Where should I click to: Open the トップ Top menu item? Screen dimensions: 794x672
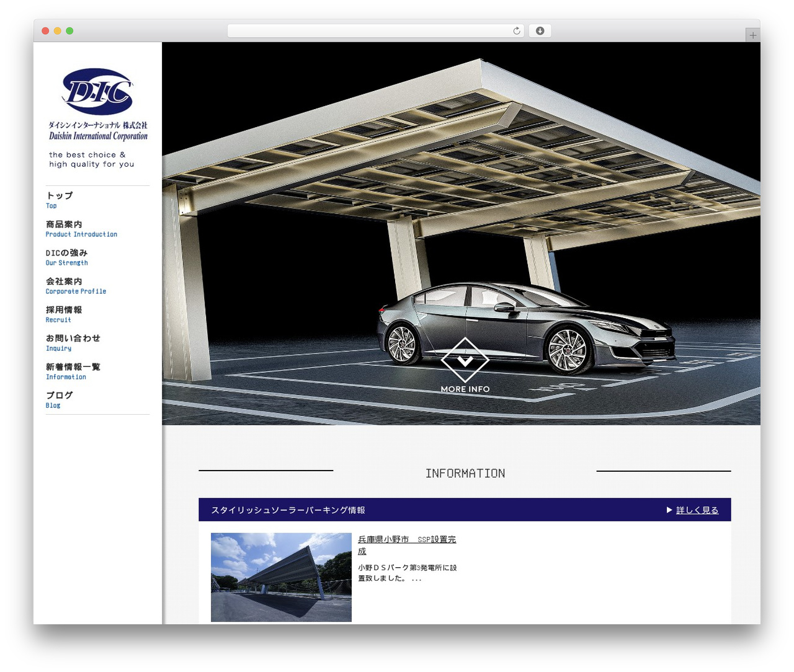pos(60,200)
